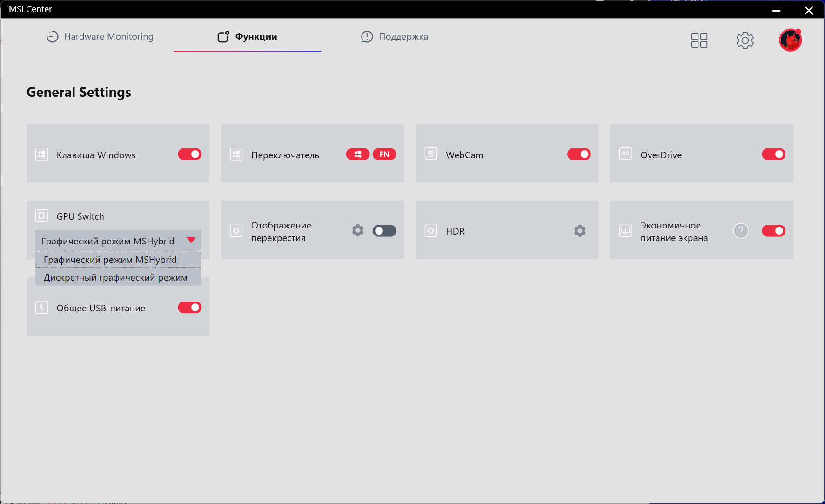Collapse the GPU Switch dropdown arrow
Screen dimensions: 825x504
pos(191,241)
